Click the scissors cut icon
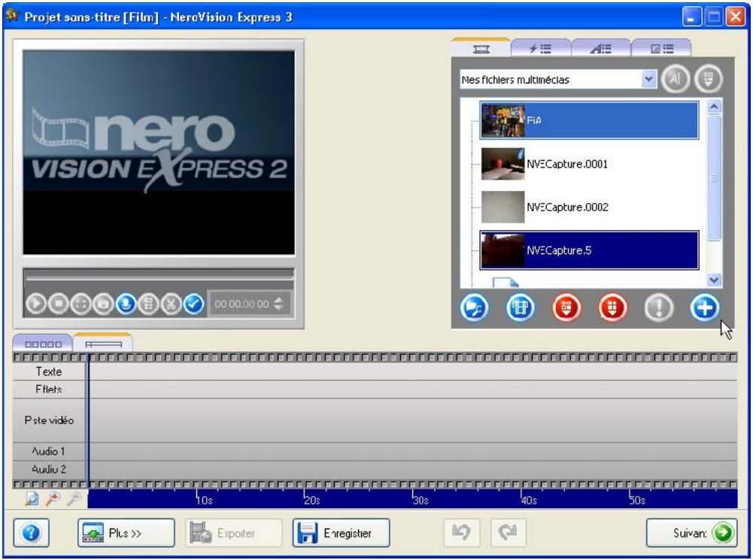The width and height of the screenshot is (753, 560). (x=171, y=304)
